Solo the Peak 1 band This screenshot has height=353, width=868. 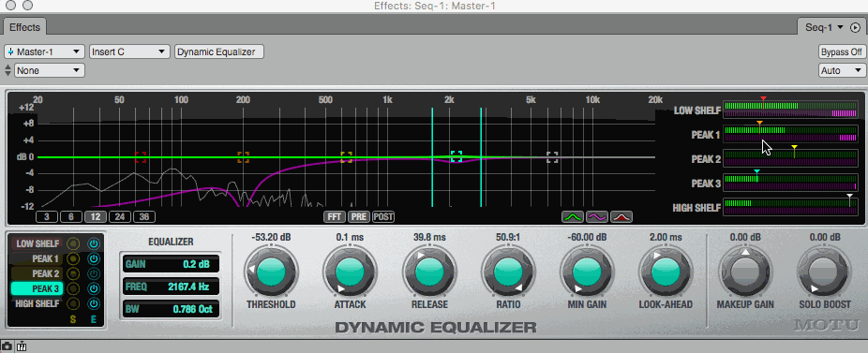(x=73, y=258)
